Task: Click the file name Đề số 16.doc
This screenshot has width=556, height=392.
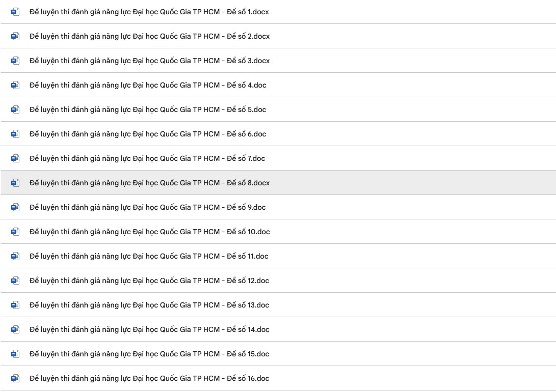Action: click(149, 379)
